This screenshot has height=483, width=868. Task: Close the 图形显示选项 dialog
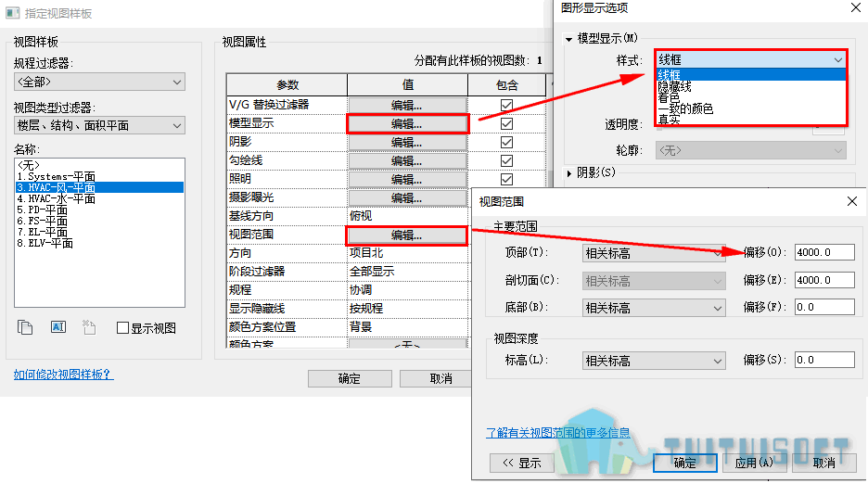[x=856, y=7]
